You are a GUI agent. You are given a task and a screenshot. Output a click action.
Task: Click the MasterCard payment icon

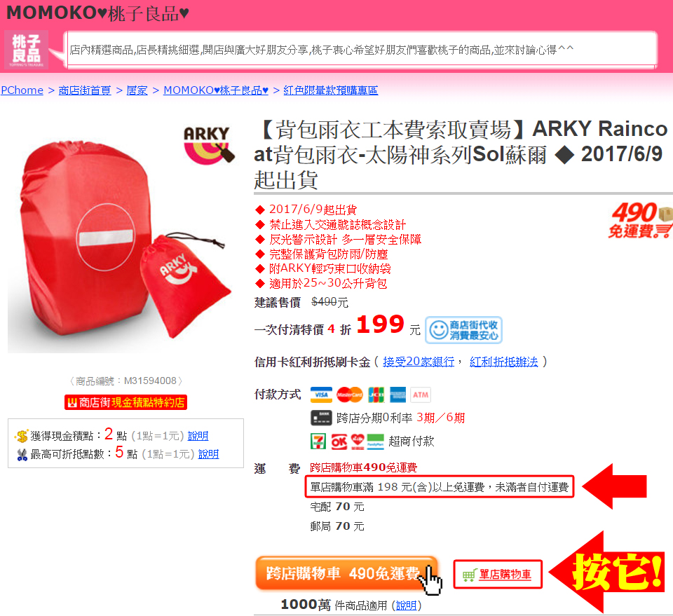(349, 395)
